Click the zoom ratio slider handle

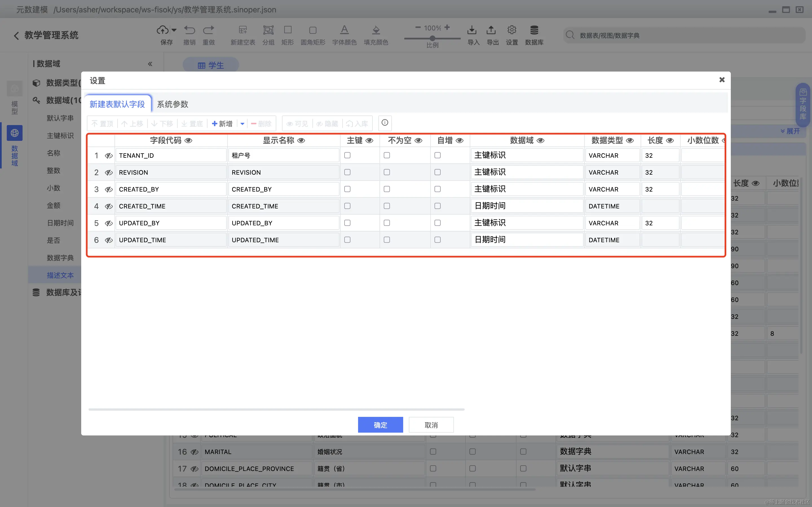433,38
